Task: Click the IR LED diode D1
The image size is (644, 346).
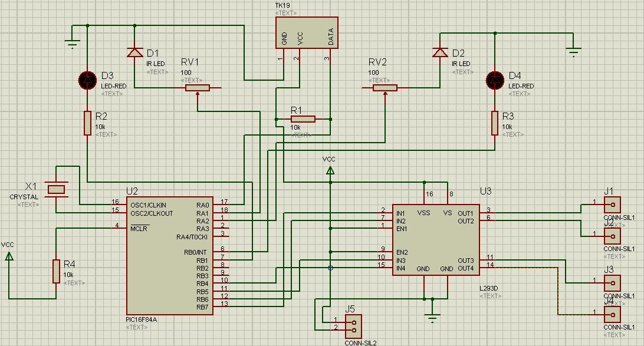Action: (135, 52)
